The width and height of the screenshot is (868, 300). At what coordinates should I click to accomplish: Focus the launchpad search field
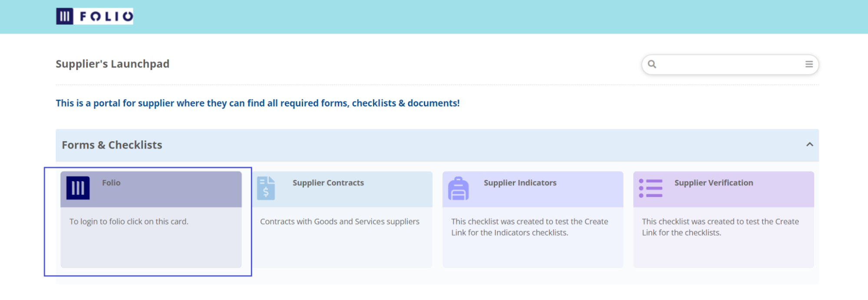[730, 64]
